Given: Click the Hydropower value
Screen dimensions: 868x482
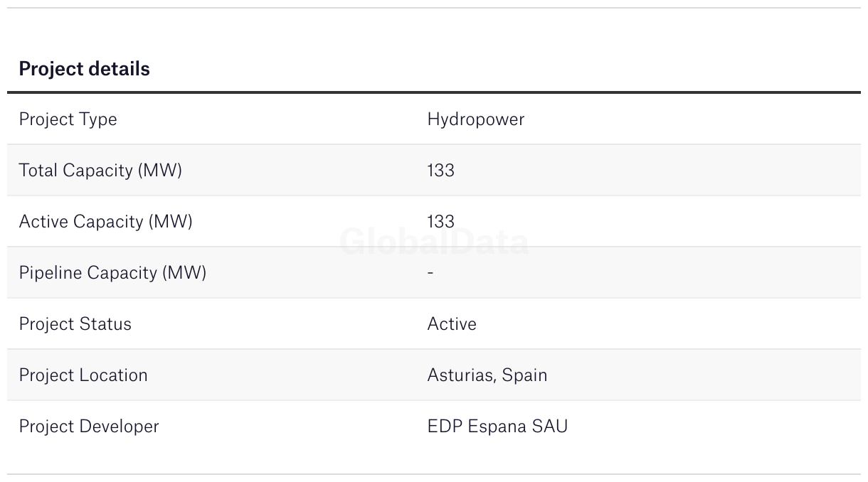Looking at the screenshot, I should pos(475,119).
